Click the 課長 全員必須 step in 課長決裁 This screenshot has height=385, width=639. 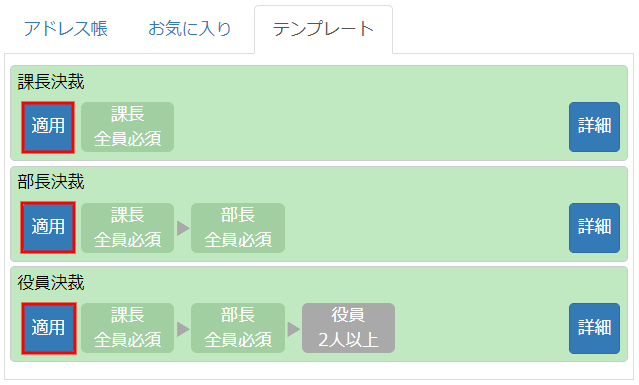tap(128, 127)
